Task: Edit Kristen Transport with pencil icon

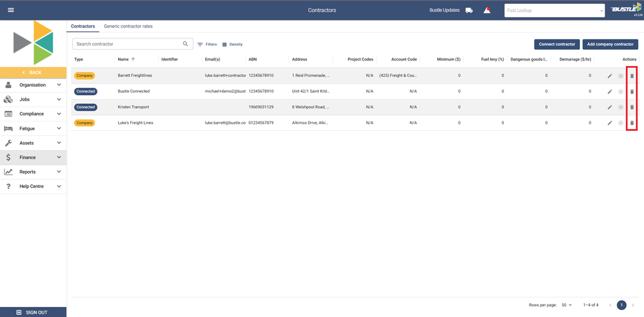Action: pos(610,107)
